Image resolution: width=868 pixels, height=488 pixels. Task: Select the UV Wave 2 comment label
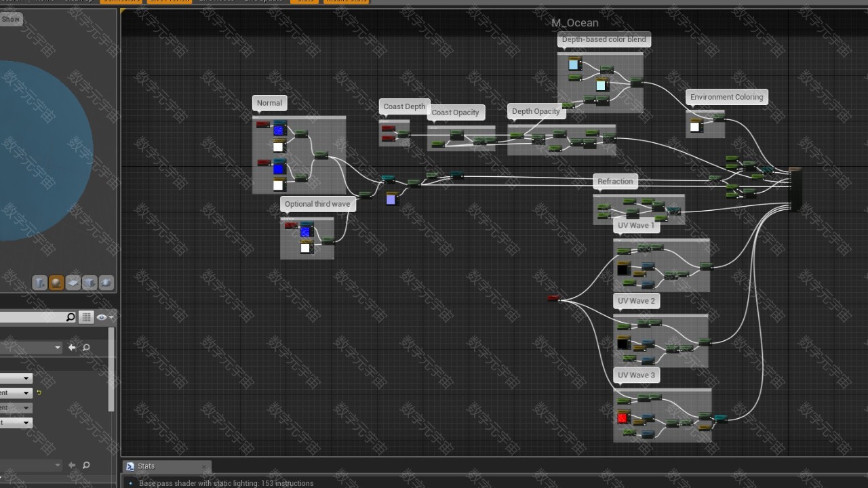636,301
